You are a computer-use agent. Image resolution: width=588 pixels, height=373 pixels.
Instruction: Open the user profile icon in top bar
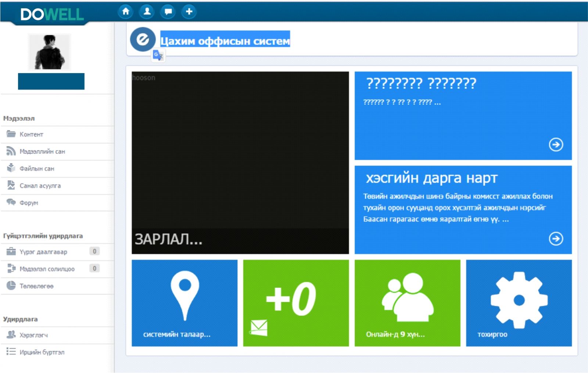(x=147, y=11)
